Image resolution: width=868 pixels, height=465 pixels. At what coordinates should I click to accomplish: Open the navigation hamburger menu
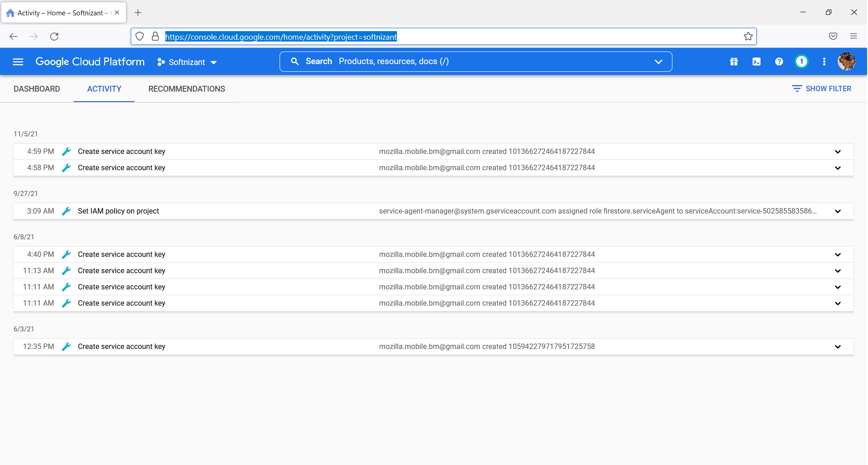(x=18, y=61)
